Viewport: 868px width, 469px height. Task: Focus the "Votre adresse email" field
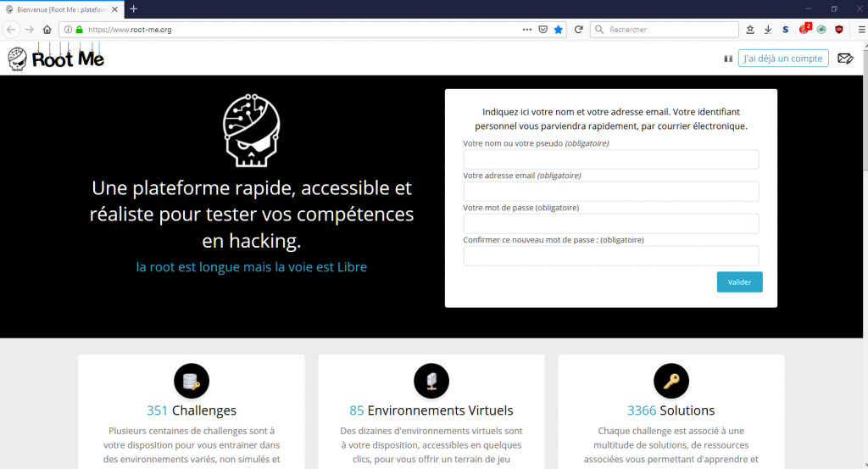610,191
